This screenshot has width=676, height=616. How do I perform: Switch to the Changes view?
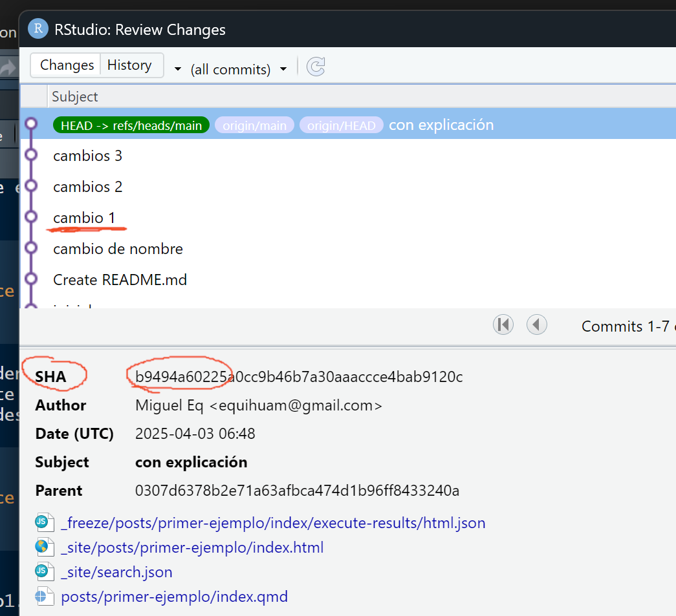point(66,65)
